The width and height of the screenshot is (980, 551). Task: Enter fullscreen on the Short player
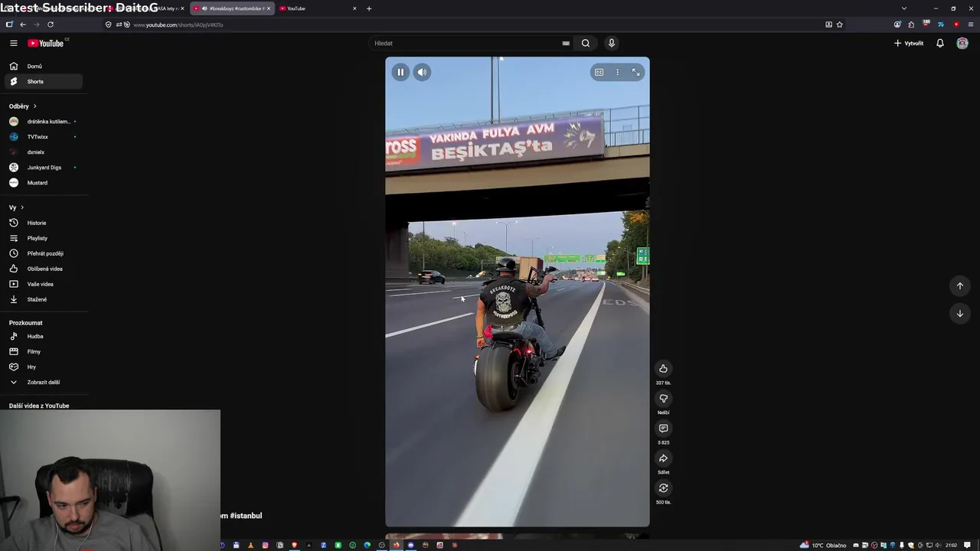click(x=635, y=72)
